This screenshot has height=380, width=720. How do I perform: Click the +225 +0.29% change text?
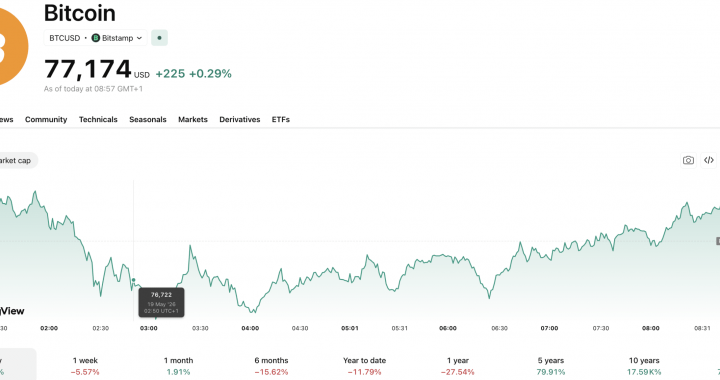(193, 73)
